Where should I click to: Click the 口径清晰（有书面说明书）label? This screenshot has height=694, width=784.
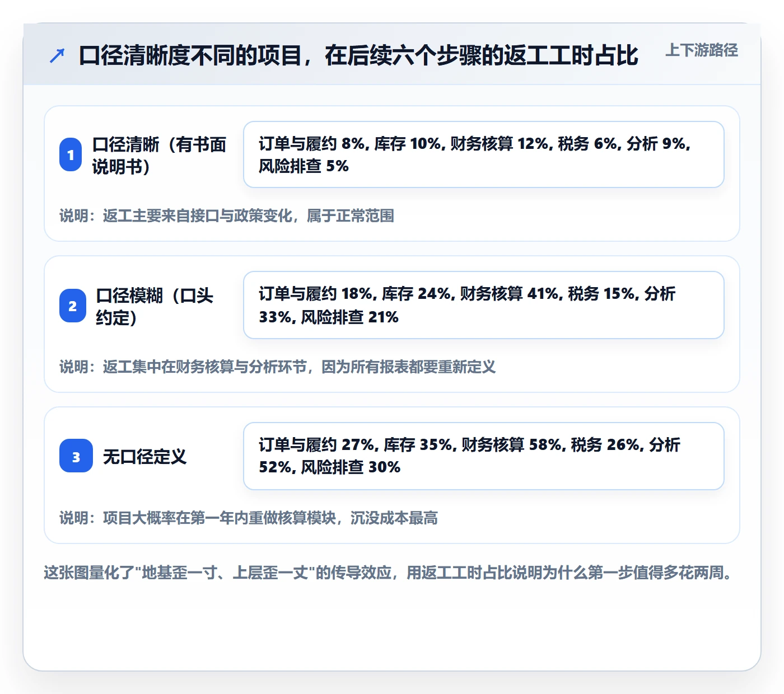pyautogui.click(x=159, y=155)
